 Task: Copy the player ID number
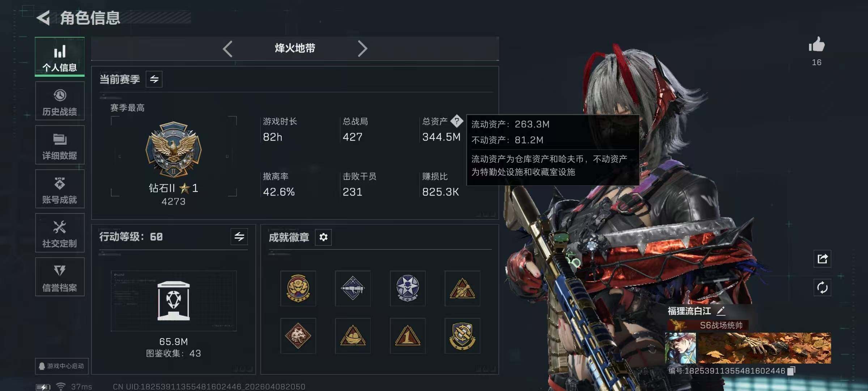click(792, 371)
